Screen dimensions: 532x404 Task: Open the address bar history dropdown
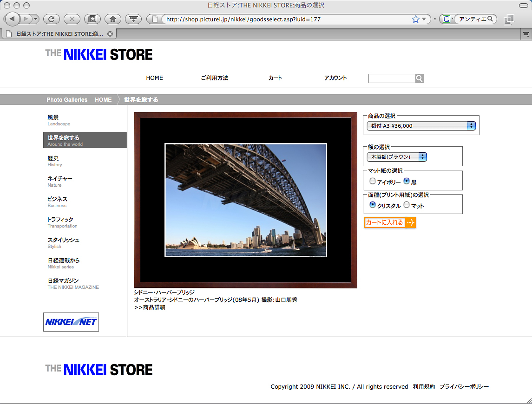(424, 19)
